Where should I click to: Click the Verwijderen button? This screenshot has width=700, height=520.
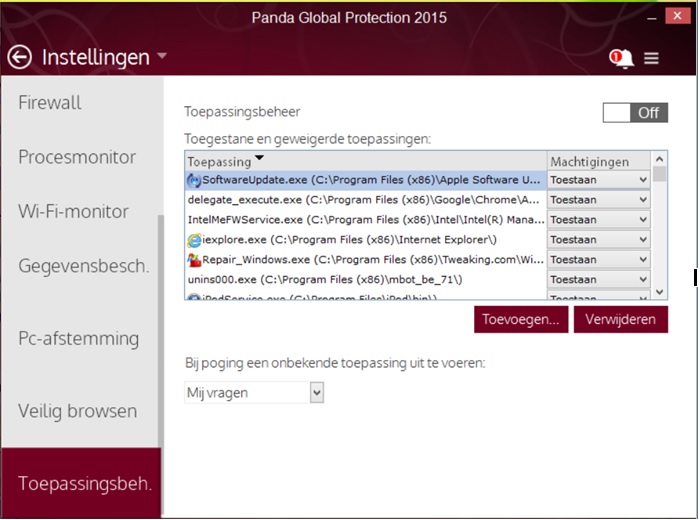(621, 319)
